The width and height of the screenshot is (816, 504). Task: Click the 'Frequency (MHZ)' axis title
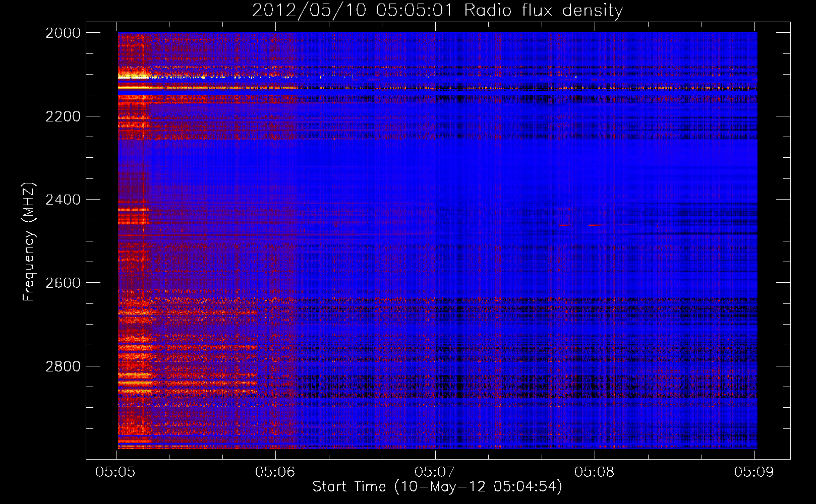29,242
